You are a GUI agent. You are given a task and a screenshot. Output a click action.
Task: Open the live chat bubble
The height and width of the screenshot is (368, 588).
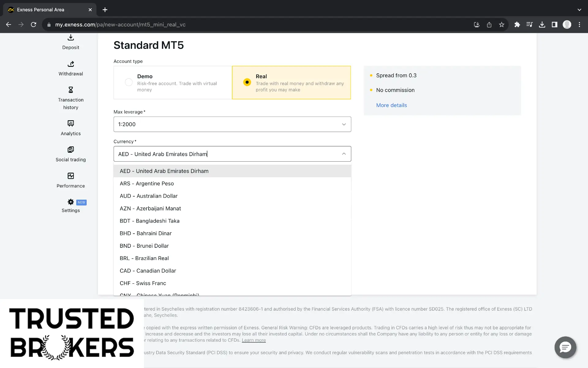click(565, 347)
